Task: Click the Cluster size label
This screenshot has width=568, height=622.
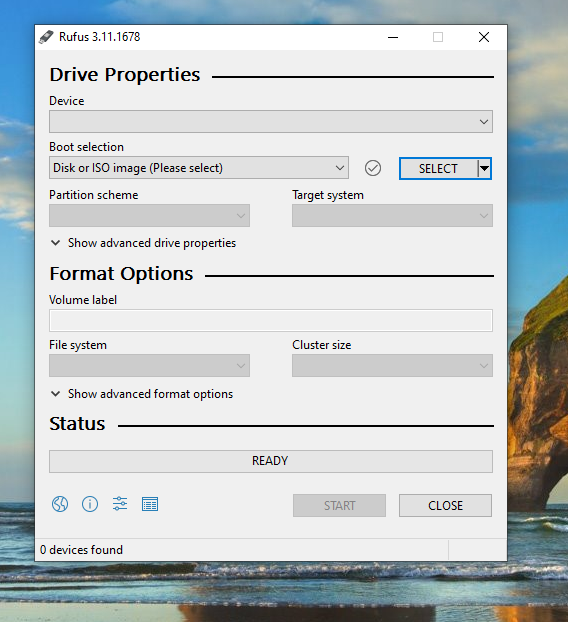Action: click(x=322, y=345)
